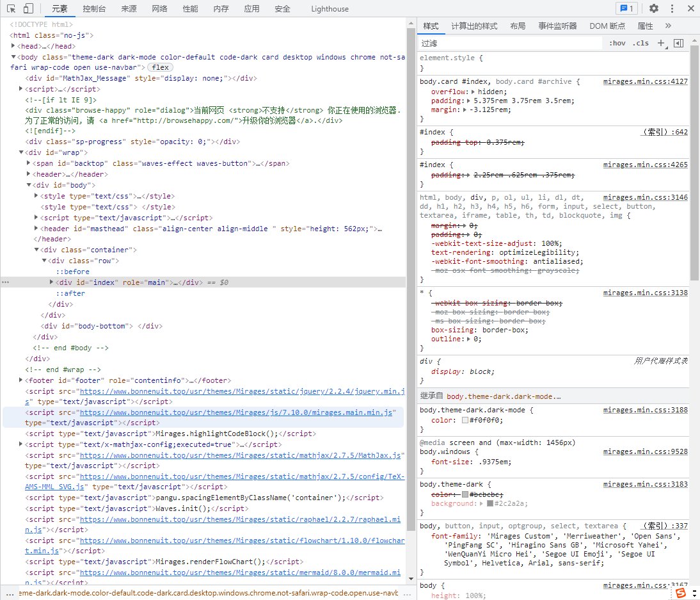Activate the inspect element picker icon
This screenshot has height=600, width=700.
point(11,8)
